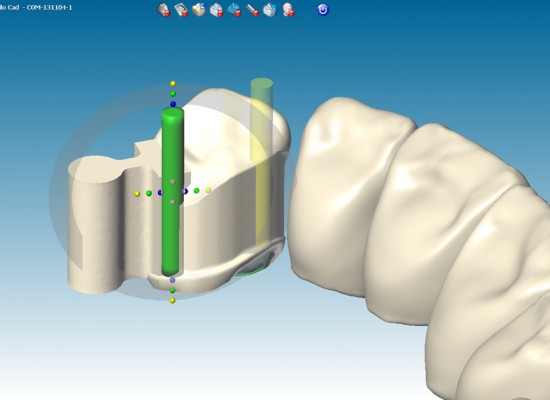Image resolution: width=550 pixels, height=400 pixels.
Task: Click the green handle below the cylinder
Action: (172, 291)
